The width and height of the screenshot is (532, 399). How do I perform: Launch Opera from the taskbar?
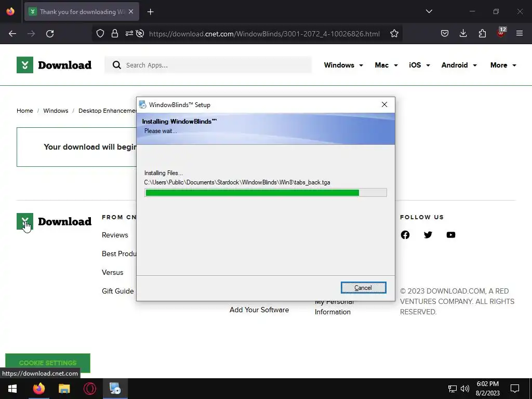[x=90, y=389]
